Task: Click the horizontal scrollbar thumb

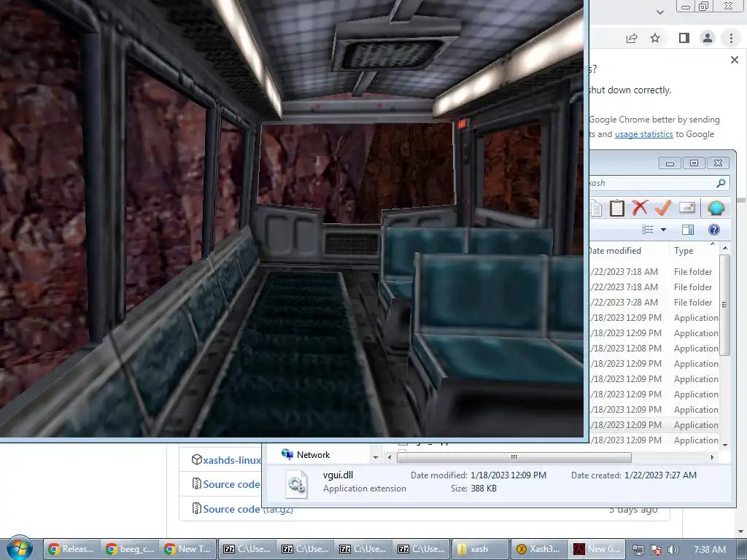Action: click(x=514, y=457)
